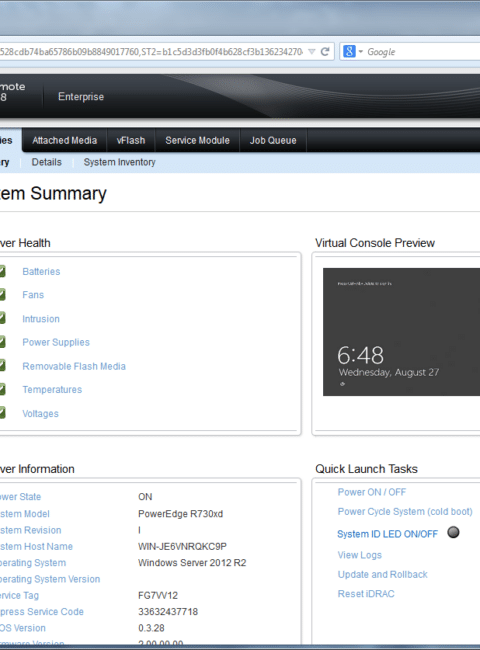
Task: Select PowerEdge R730xd model value
Action: tap(180, 514)
